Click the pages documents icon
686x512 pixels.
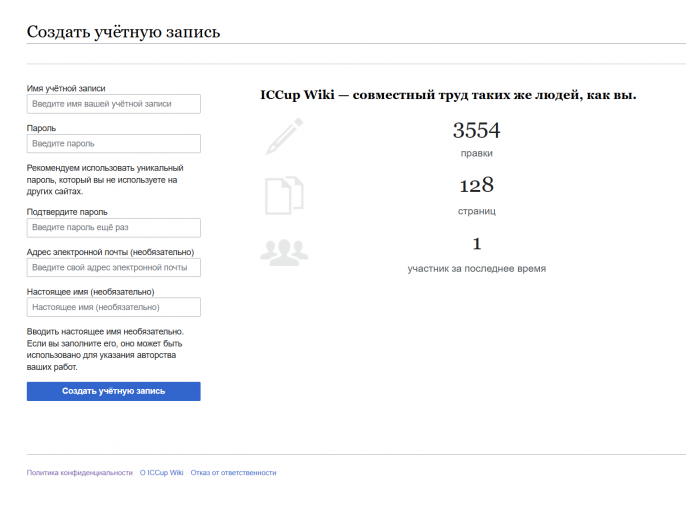[x=284, y=195]
